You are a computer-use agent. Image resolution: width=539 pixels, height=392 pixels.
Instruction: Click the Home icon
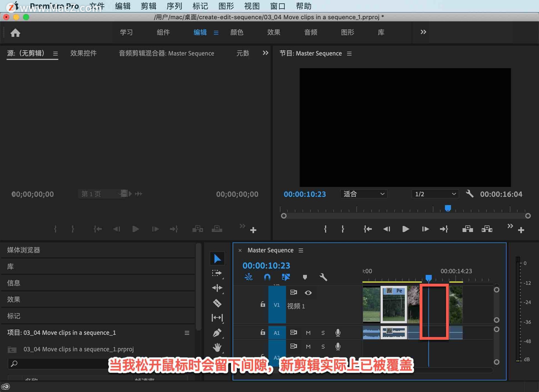point(15,33)
